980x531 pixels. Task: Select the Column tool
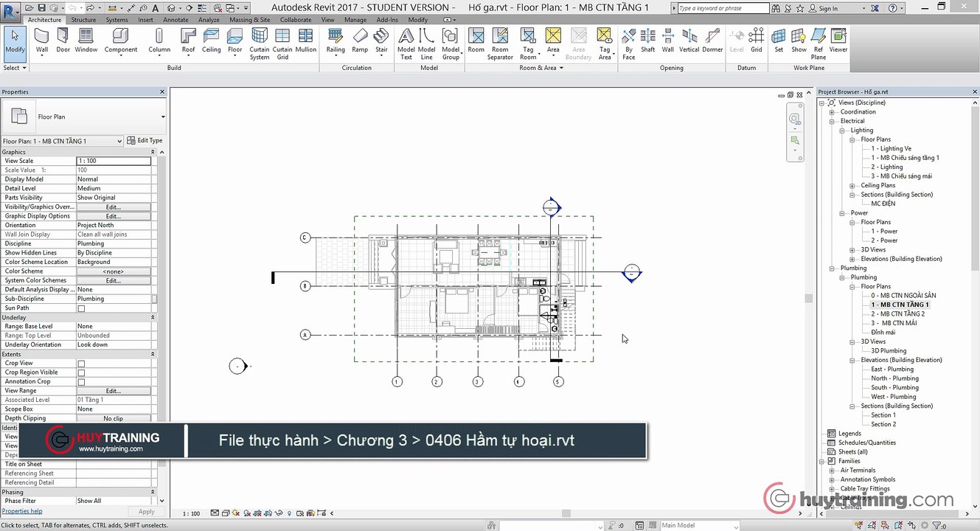click(159, 41)
